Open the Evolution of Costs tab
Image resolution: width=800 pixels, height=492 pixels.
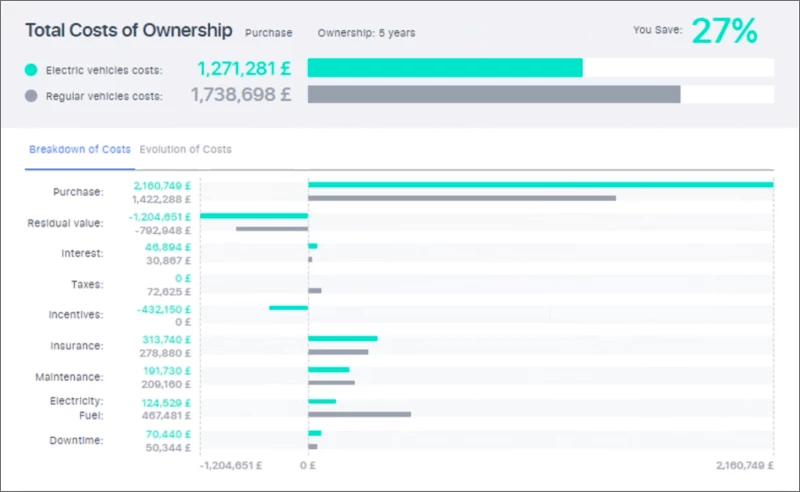pos(185,150)
